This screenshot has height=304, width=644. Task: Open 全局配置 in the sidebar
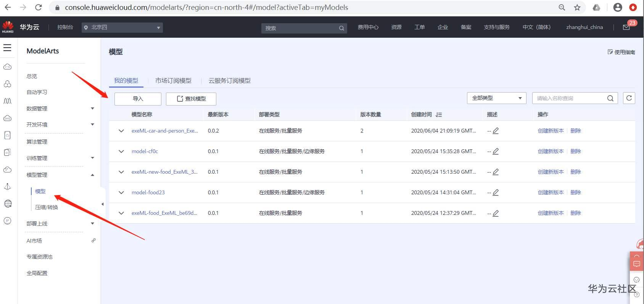[37, 273]
